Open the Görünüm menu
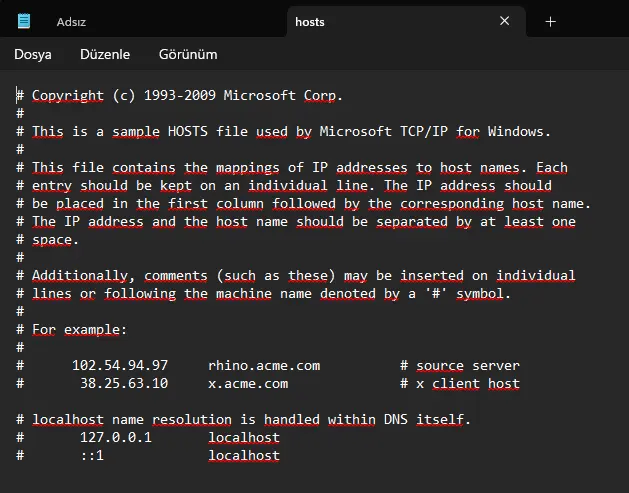This screenshot has height=493, width=629. (x=188, y=54)
